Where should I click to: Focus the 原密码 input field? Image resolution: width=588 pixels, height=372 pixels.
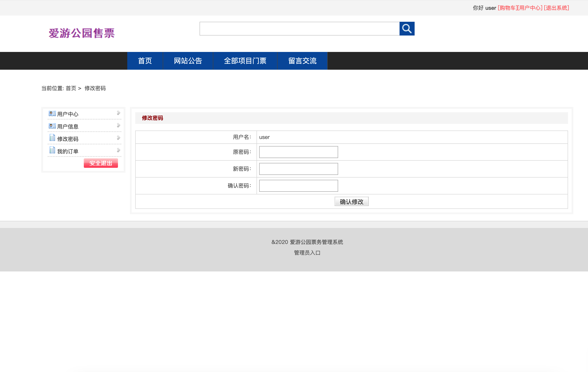298,152
